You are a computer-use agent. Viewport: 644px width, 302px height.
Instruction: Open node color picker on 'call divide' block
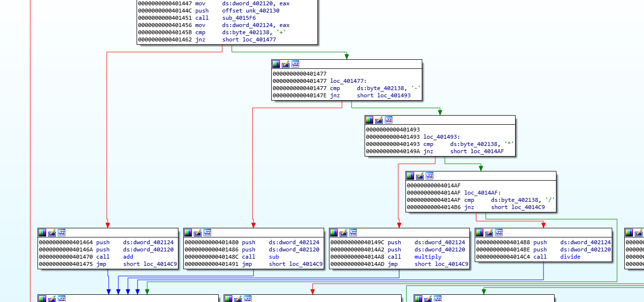point(480,233)
